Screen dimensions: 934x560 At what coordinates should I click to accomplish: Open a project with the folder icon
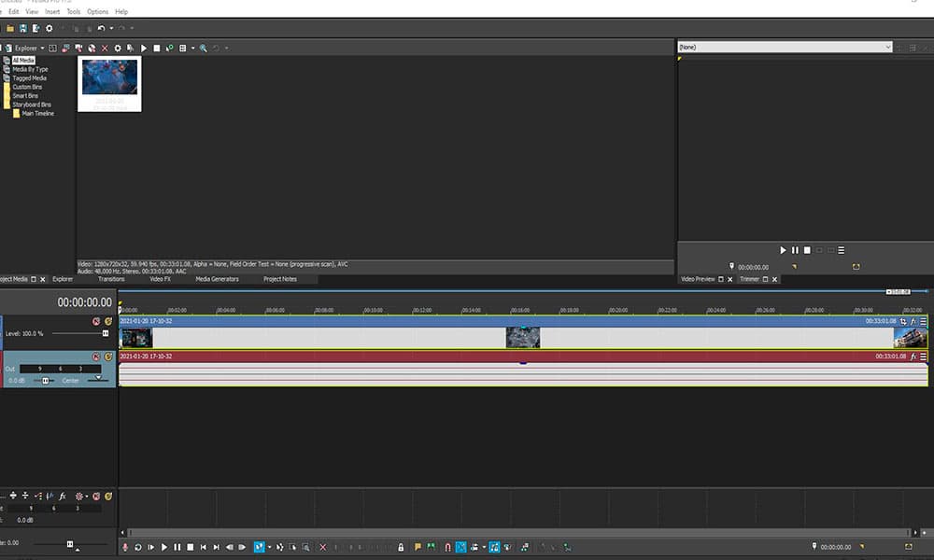tap(10, 28)
